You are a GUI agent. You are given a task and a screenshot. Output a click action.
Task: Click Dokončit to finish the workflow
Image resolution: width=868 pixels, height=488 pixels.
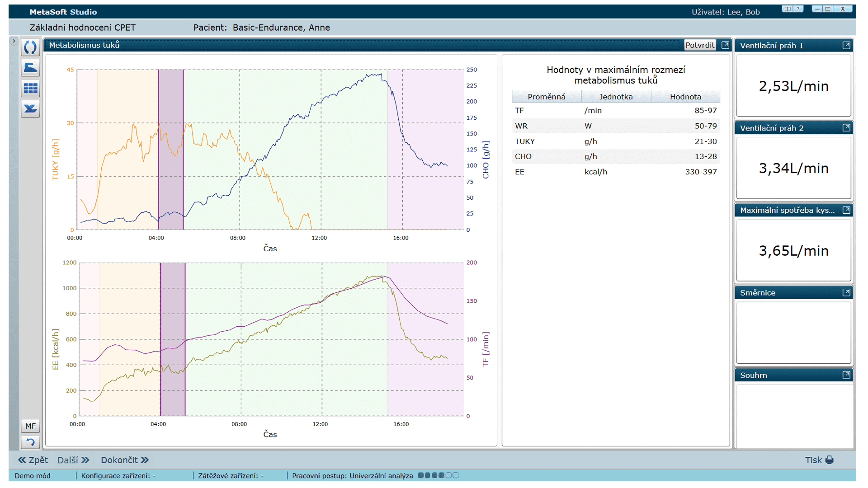click(124, 460)
